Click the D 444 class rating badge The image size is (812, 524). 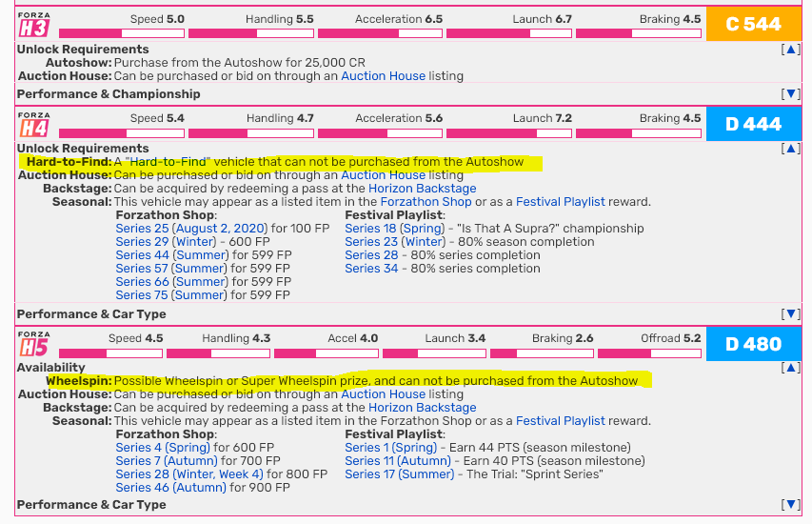(754, 124)
